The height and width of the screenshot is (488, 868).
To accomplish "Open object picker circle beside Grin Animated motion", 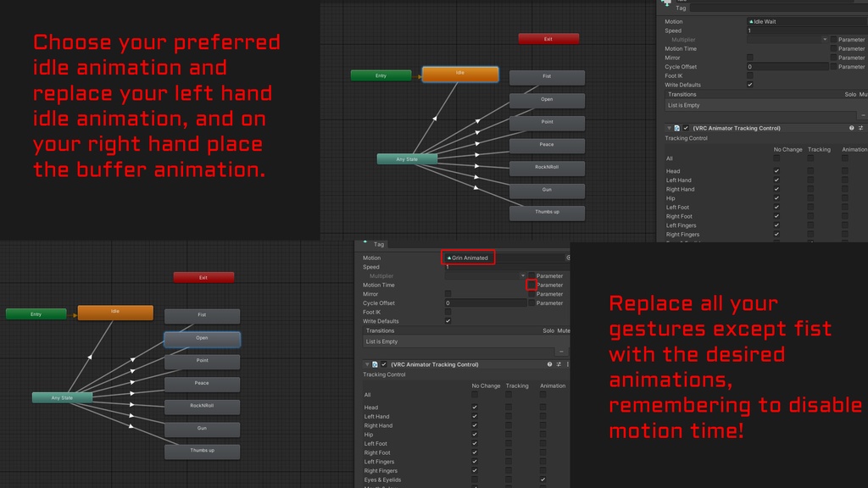I will (568, 258).
